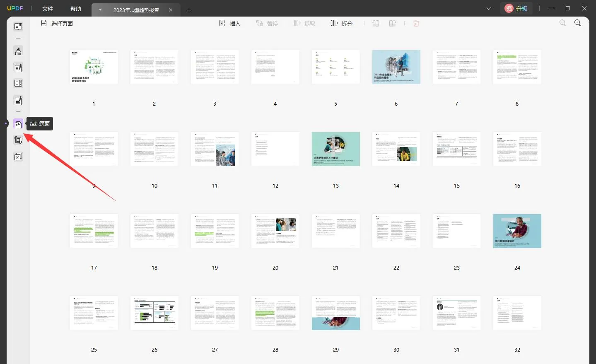Zoom out the page thumbnails
The width and height of the screenshot is (596, 364).
[562, 23]
